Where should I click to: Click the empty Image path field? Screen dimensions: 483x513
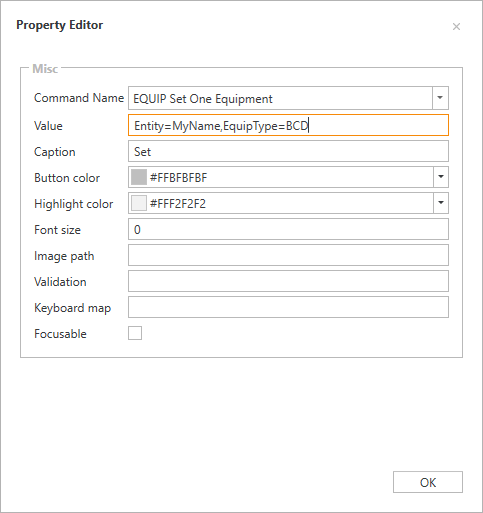coord(288,255)
